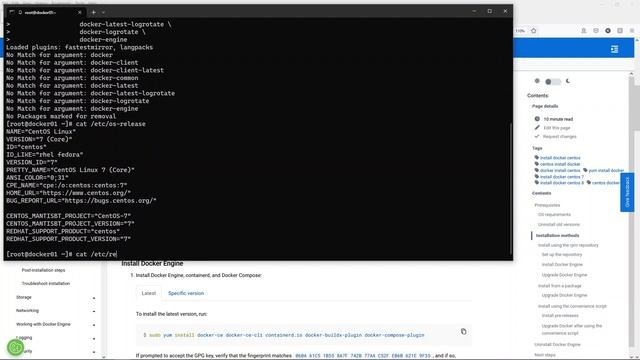Viewport: 640px width, 360px height.
Task: Click the sun light-mode icon
Action: [537, 81]
